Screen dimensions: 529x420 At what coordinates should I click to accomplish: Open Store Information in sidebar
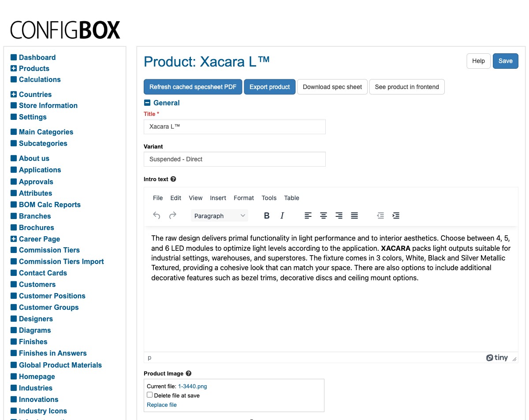pos(48,106)
